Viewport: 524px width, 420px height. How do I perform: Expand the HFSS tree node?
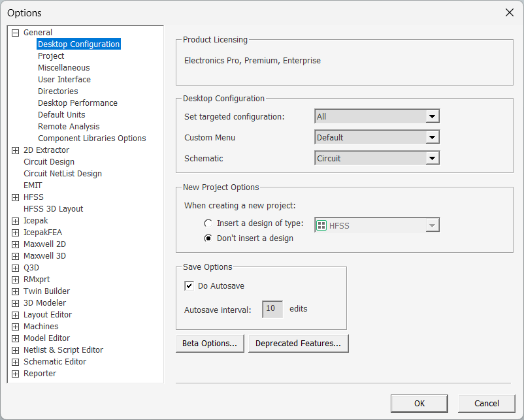pos(16,197)
